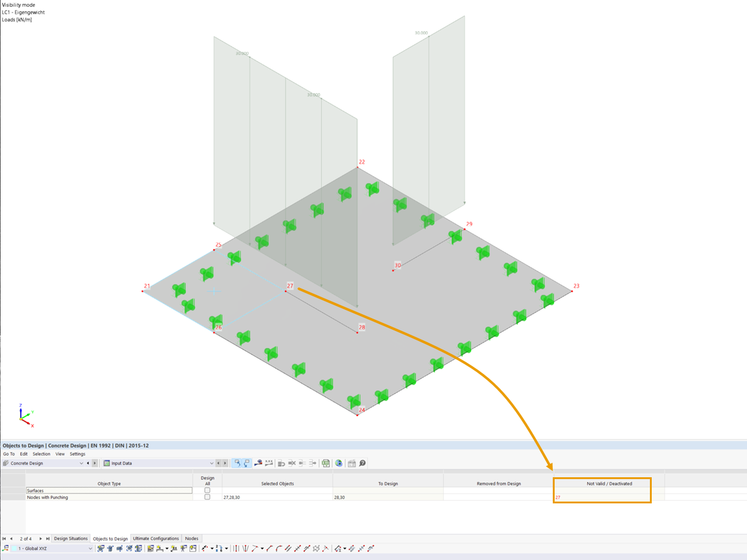Switch to the Design Situations tab
Screen dimensions: 747x560
pyautogui.click(x=71, y=538)
